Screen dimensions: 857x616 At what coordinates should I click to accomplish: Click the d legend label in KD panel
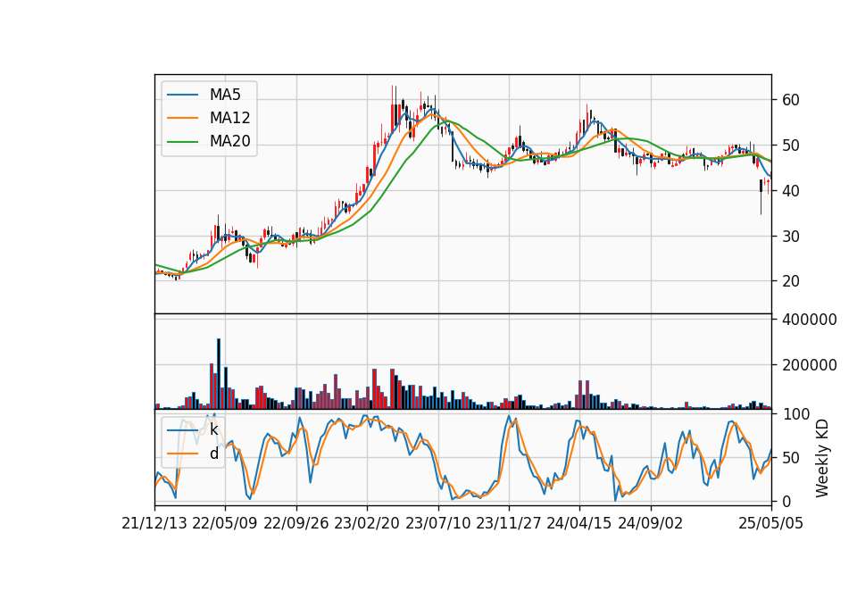[x=214, y=454]
